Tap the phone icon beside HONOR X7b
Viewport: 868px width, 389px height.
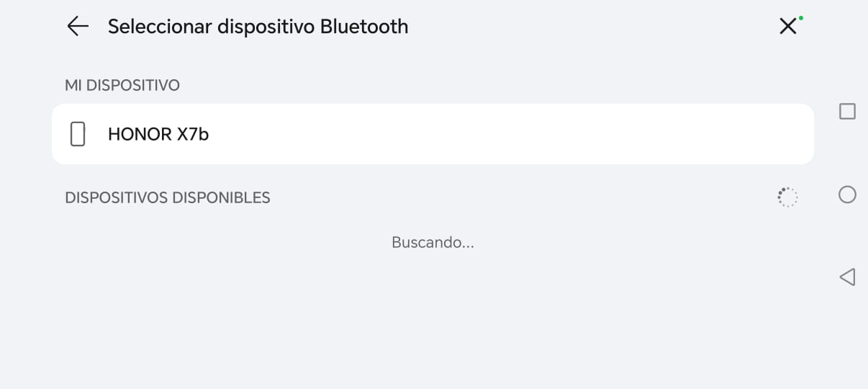pyautogui.click(x=78, y=134)
